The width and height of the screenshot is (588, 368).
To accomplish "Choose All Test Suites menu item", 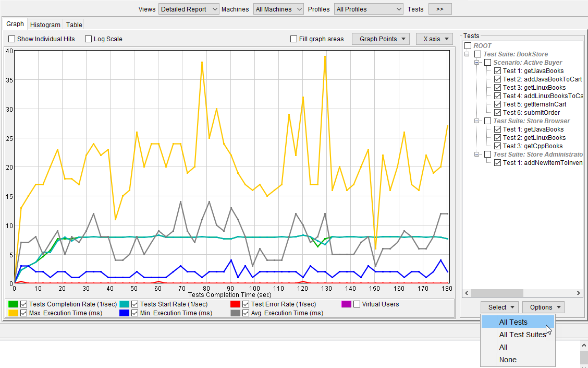I will tap(518, 335).
